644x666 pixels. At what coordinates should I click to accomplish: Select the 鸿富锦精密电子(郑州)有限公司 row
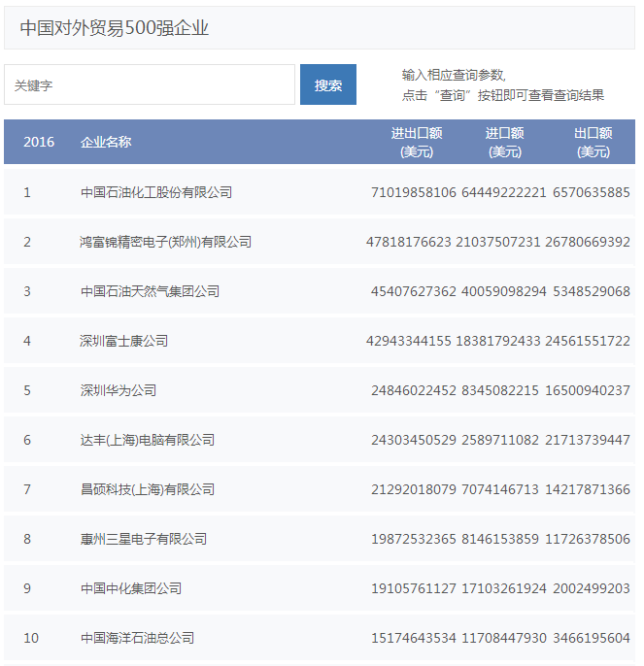click(x=165, y=242)
